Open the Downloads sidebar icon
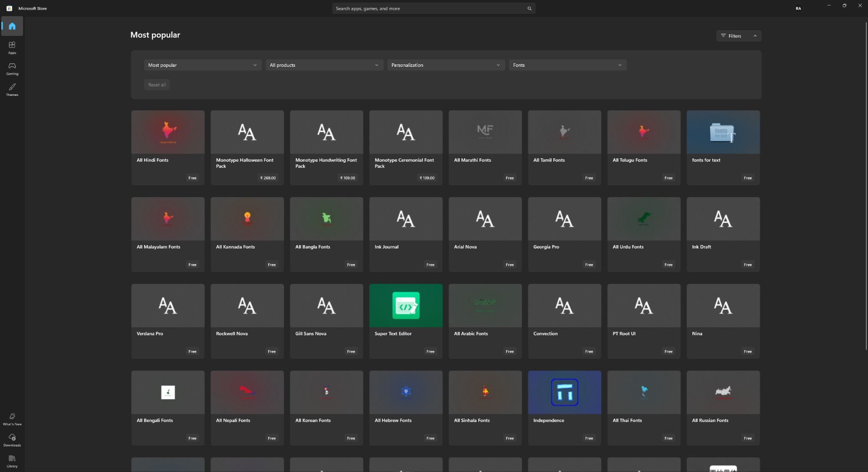The image size is (868, 472). (x=12, y=440)
